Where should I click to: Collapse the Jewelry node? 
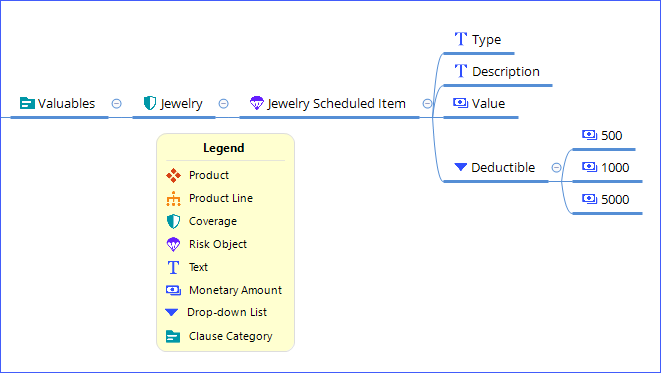223,103
